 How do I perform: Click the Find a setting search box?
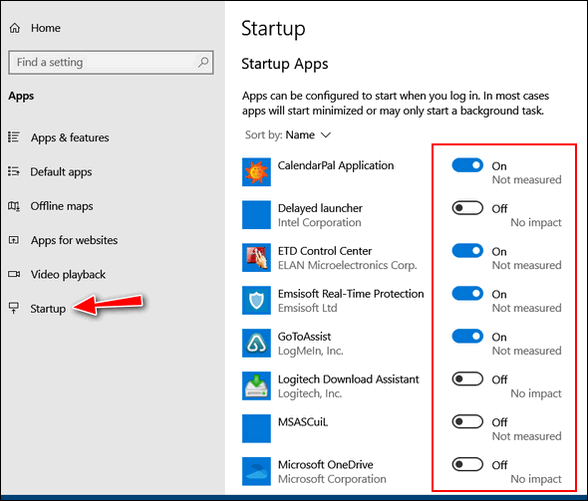(111, 62)
